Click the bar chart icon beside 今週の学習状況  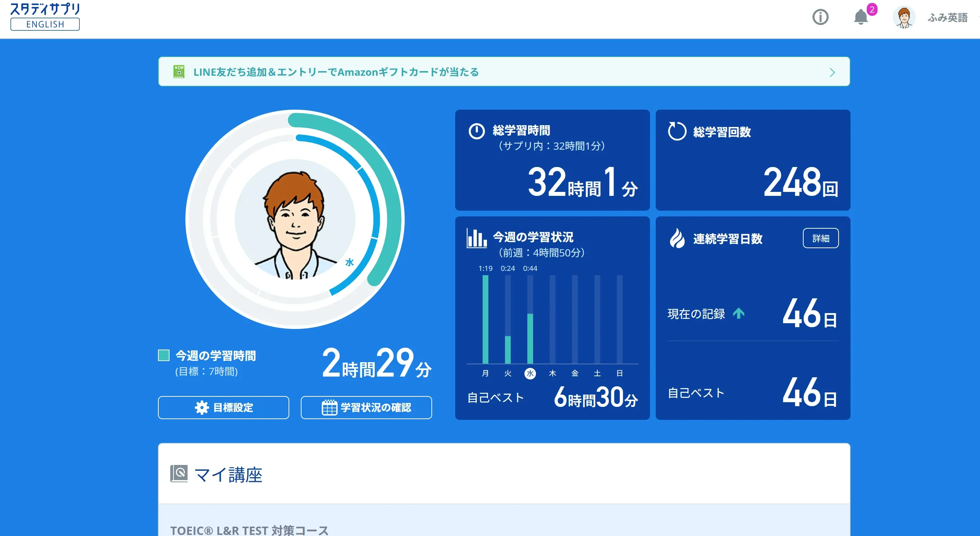[476, 238]
